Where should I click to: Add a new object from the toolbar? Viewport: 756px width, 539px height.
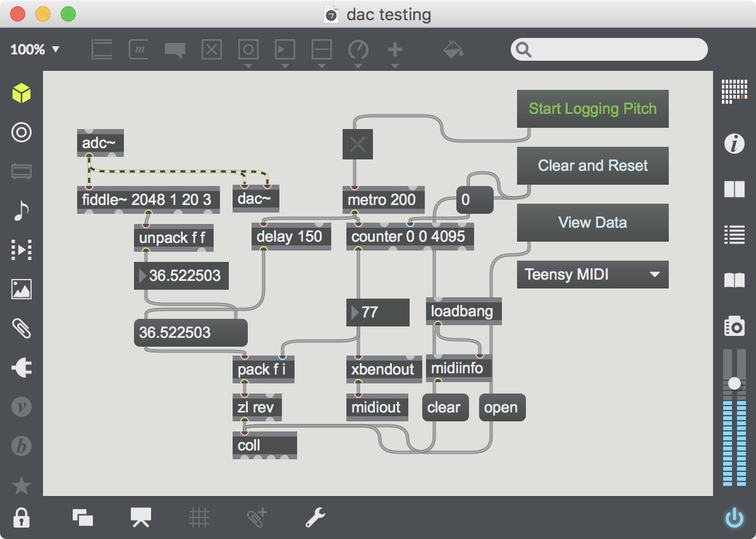tap(394, 49)
